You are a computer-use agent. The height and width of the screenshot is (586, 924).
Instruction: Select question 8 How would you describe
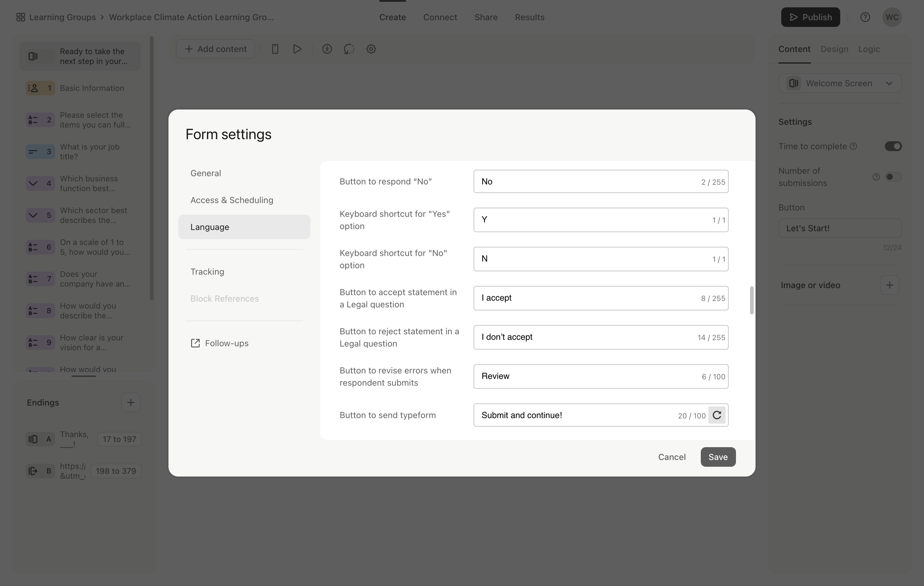click(80, 311)
